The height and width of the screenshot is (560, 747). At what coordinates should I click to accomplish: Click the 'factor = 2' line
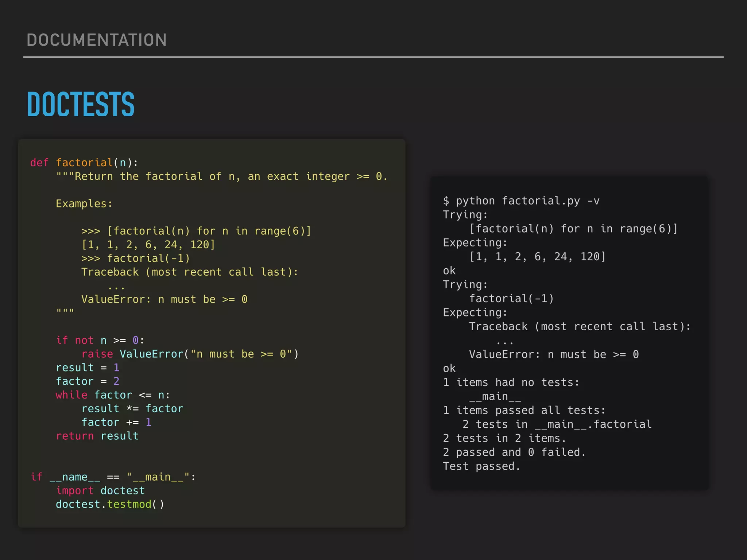click(88, 381)
